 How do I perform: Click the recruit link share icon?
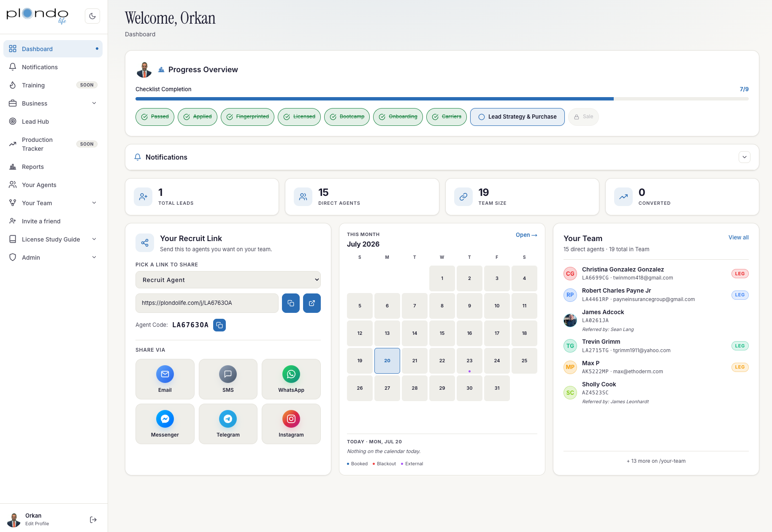click(x=145, y=243)
